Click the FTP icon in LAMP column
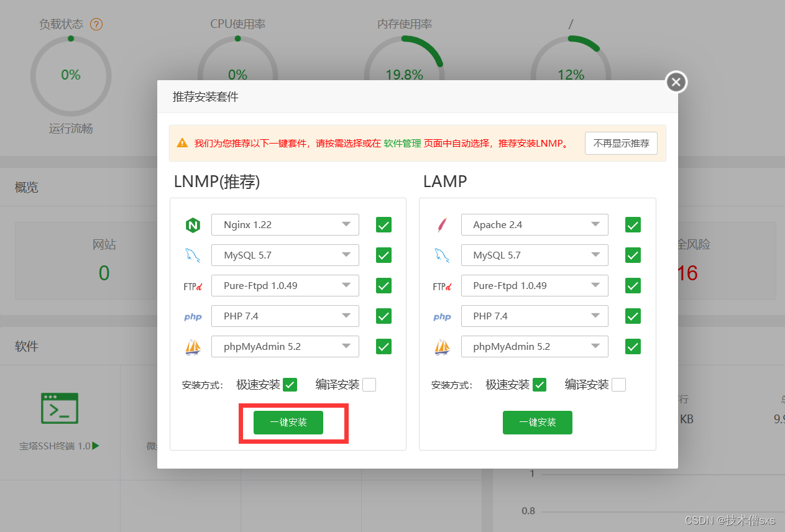 coord(442,286)
